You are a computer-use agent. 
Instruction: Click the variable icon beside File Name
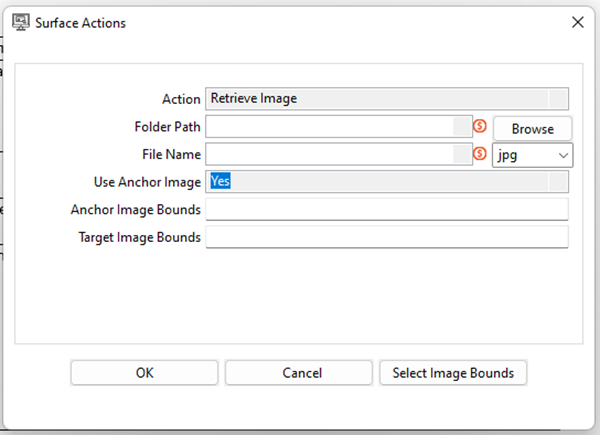[x=480, y=154]
